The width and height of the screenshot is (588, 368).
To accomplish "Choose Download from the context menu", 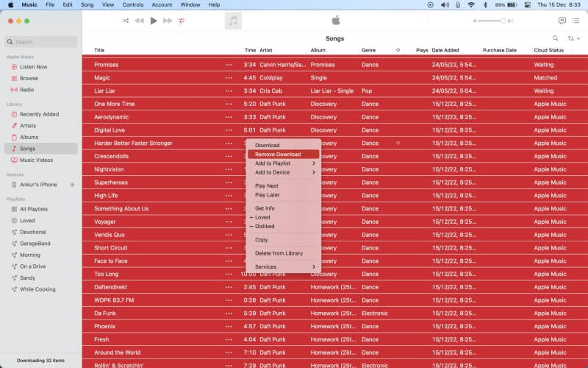I will click(283, 145).
